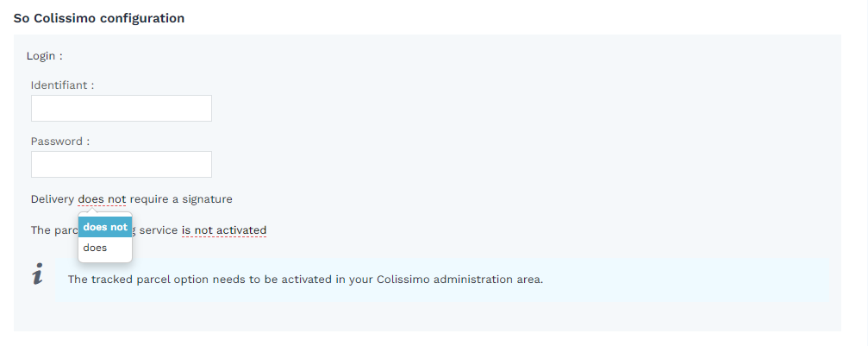Click the "require a signature" text
Viewport: 868px width, 346px height.
[x=181, y=199]
